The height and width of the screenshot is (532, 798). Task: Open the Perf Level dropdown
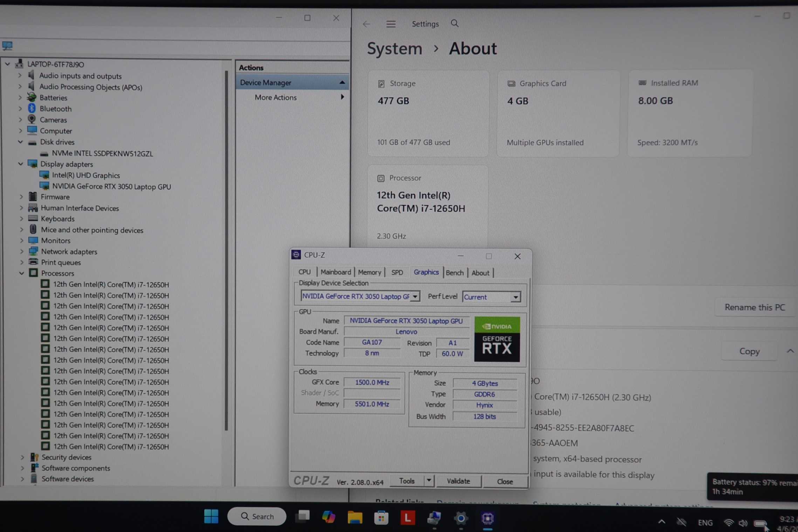point(515,297)
